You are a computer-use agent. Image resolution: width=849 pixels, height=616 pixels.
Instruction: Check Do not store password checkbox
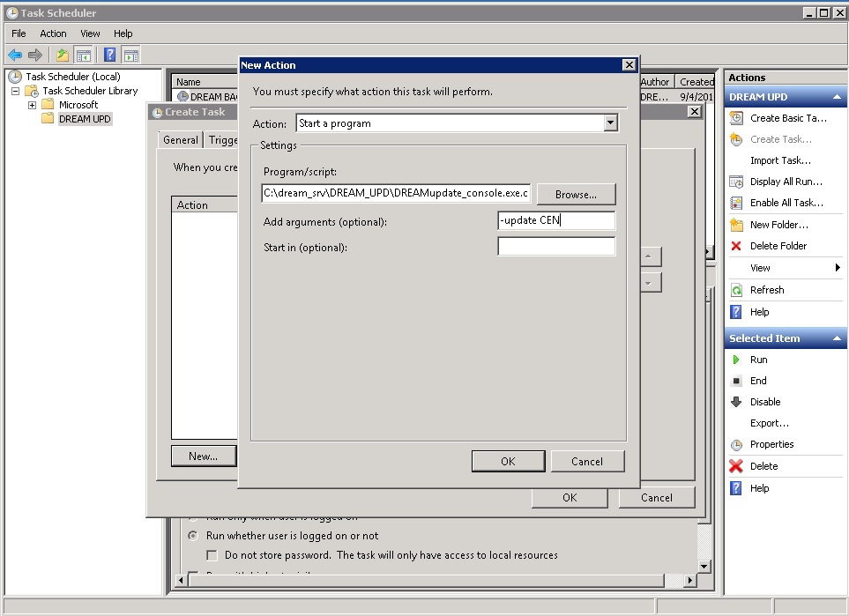(x=212, y=555)
